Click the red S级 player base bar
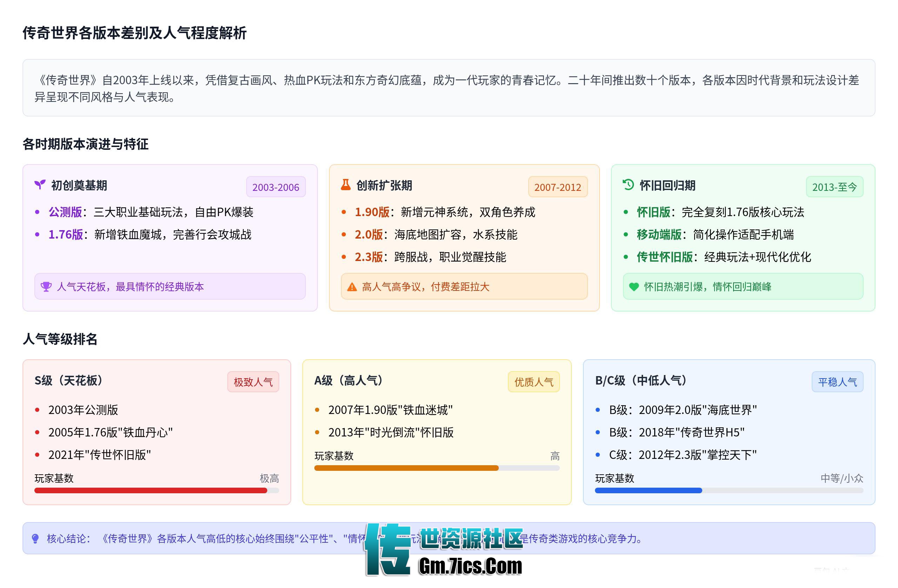The width and height of the screenshot is (898, 588). coord(151,490)
